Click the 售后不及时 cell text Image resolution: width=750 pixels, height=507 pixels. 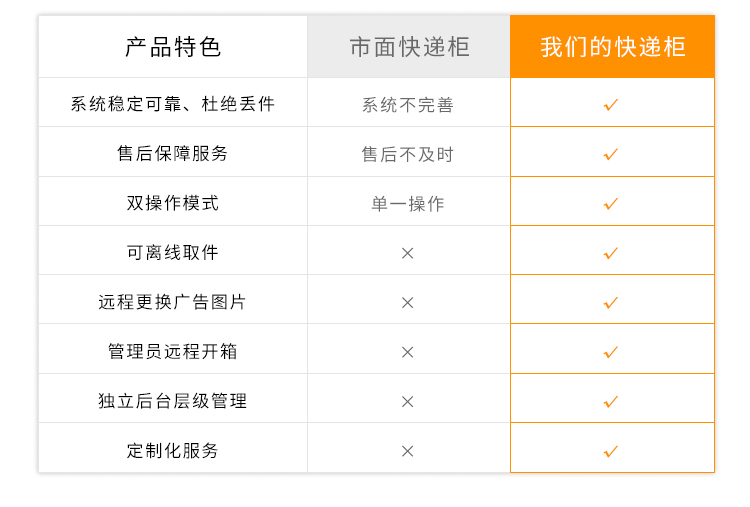408,154
